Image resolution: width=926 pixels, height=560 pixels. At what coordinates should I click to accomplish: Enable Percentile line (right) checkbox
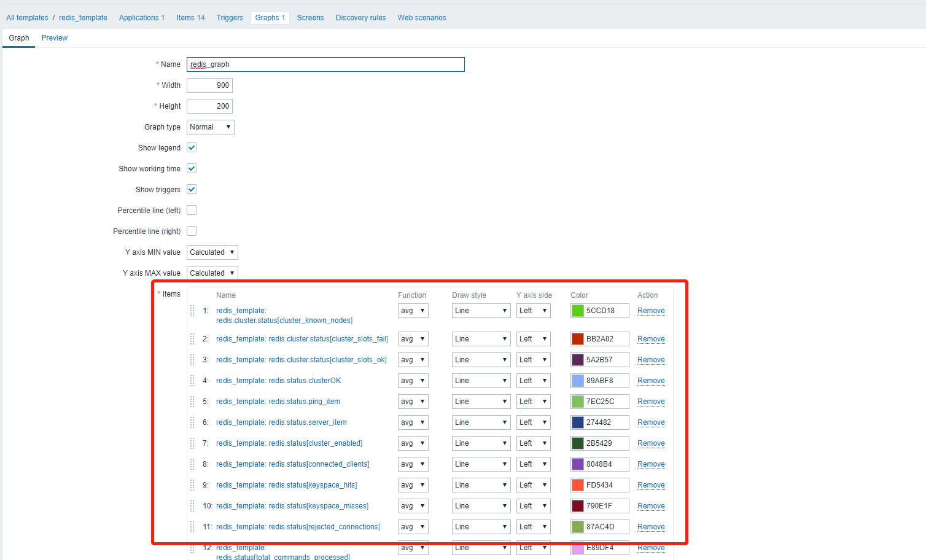click(192, 231)
